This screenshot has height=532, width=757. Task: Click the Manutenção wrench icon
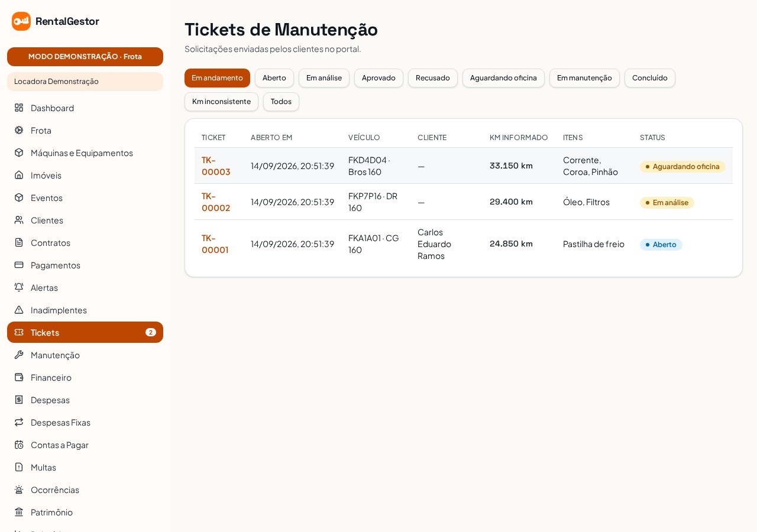[19, 355]
